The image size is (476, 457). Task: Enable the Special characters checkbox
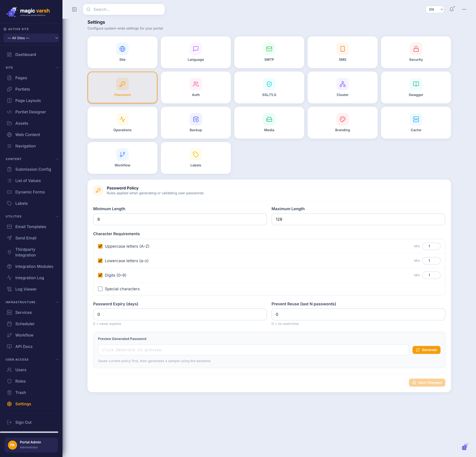coord(100,289)
